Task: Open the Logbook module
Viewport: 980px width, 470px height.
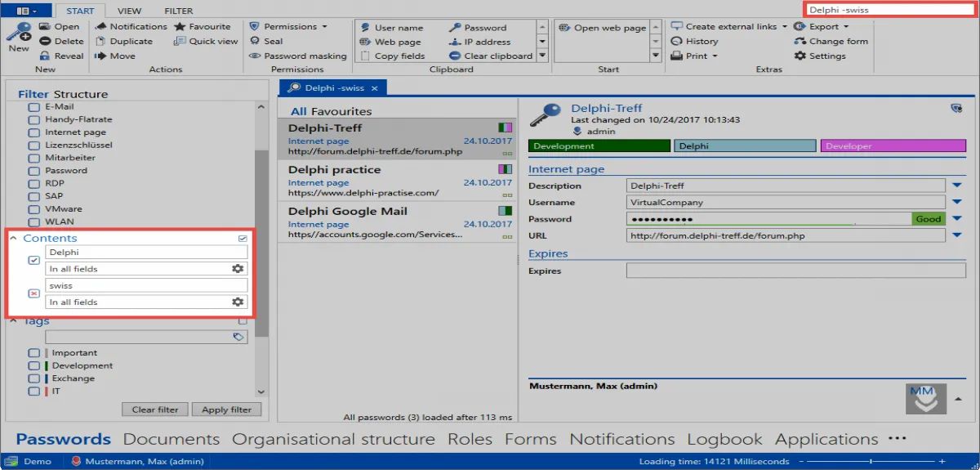Action: pyautogui.click(x=724, y=440)
